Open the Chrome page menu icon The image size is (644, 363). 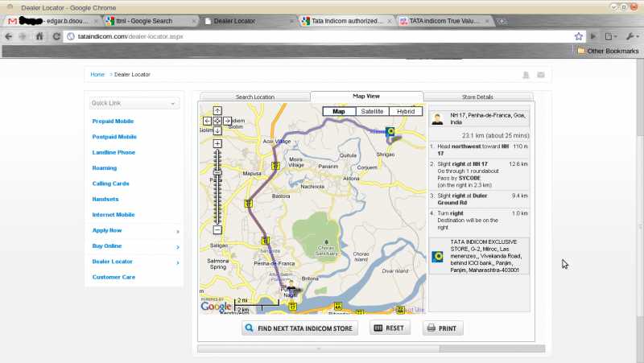click(x=611, y=36)
